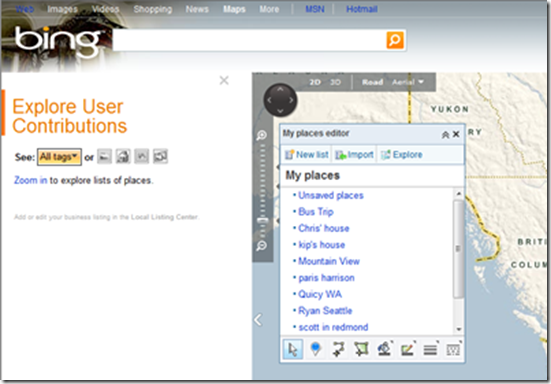Screen dimensions: 551x384
Task: Select the draw area polygon tool
Action: (361, 350)
